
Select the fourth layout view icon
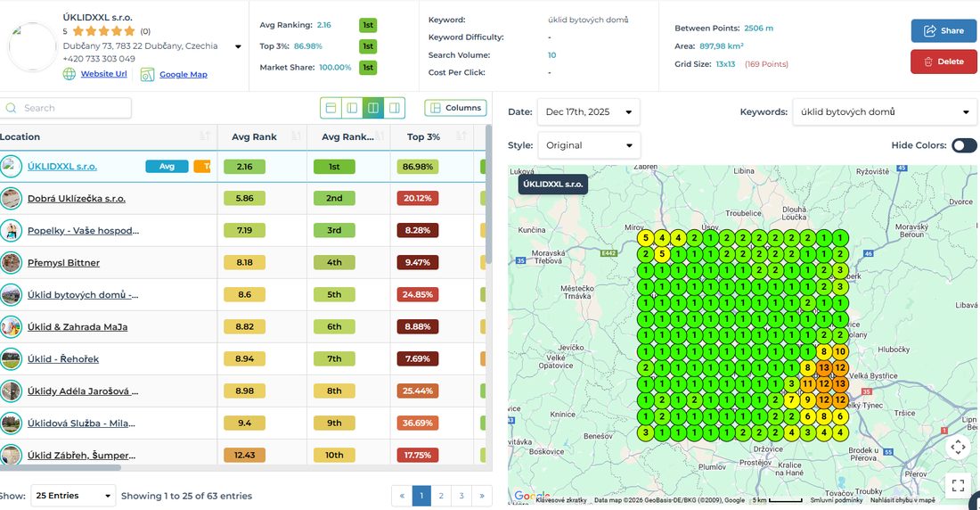click(395, 108)
